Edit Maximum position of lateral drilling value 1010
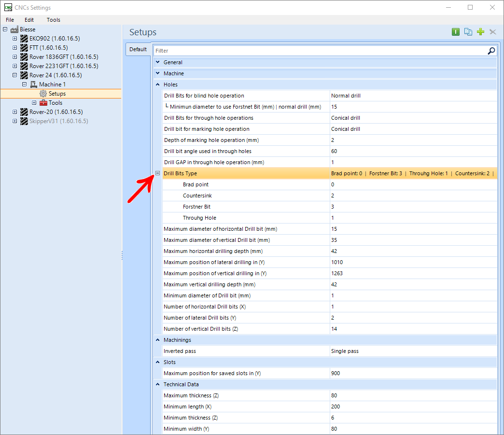The image size is (504, 435). 413,262
